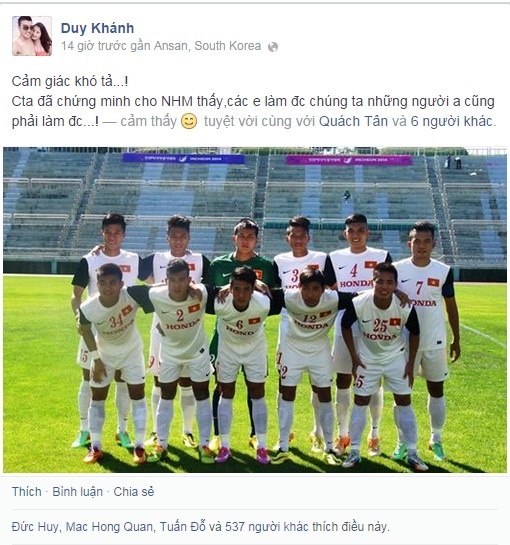This screenshot has width=510, height=545.
Task: Show the '6 người khác' tagged list
Action: tap(451, 121)
